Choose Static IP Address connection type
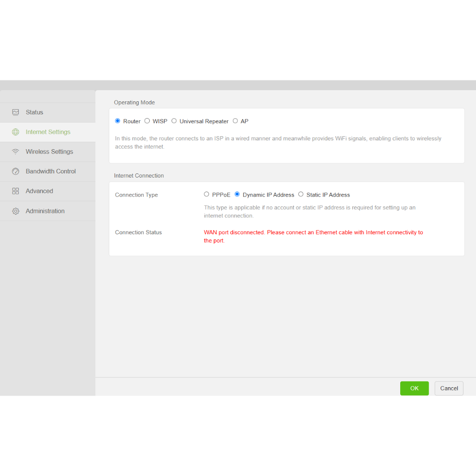Image resolution: width=476 pixels, height=476 pixels. point(301,194)
